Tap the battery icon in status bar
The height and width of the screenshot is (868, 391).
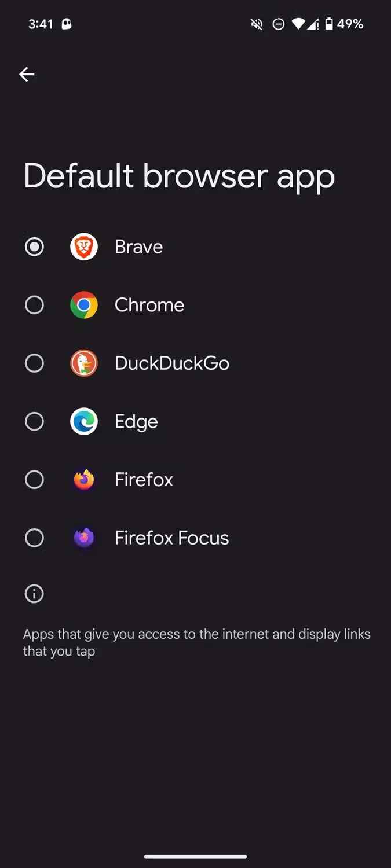pos(328,24)
